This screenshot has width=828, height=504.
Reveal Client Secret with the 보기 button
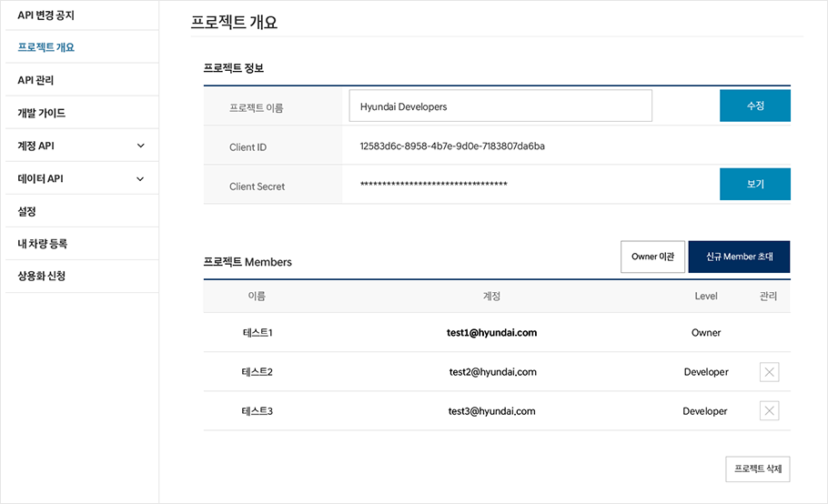click(755, 184)
